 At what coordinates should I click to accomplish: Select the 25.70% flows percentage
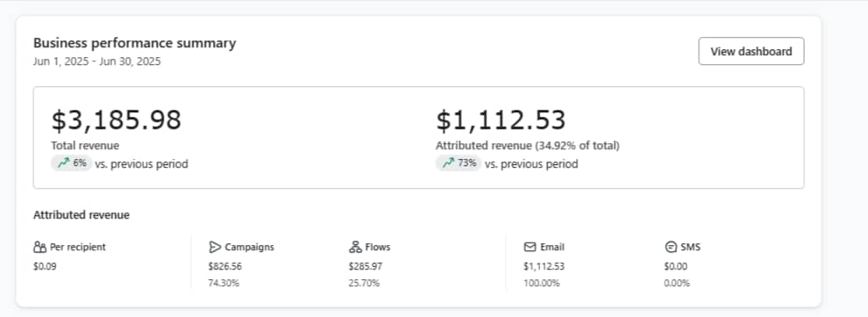(x=364, y=284)
